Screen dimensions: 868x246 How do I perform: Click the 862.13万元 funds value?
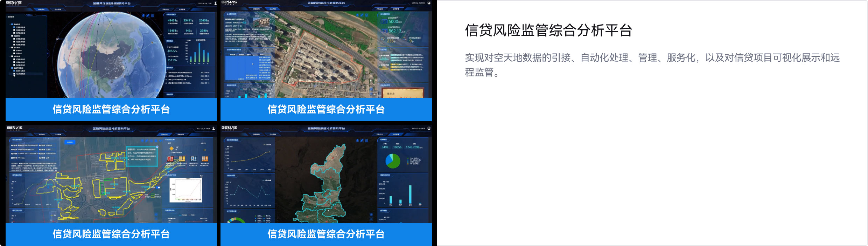pyautogui.click(x=397, y=31)
